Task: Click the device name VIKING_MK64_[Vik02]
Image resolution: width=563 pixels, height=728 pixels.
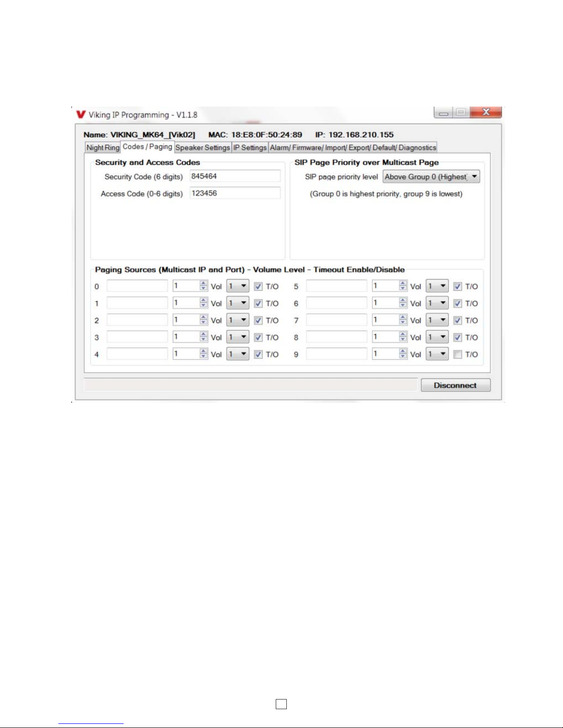Action: tap(153, 135)
